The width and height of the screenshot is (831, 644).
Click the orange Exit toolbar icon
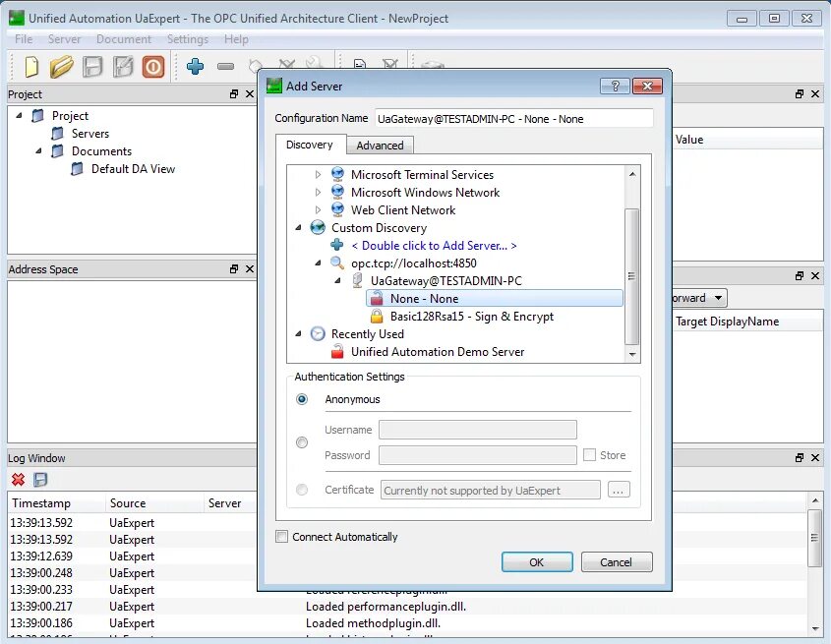pyautogui.click(x=153, y=67)
